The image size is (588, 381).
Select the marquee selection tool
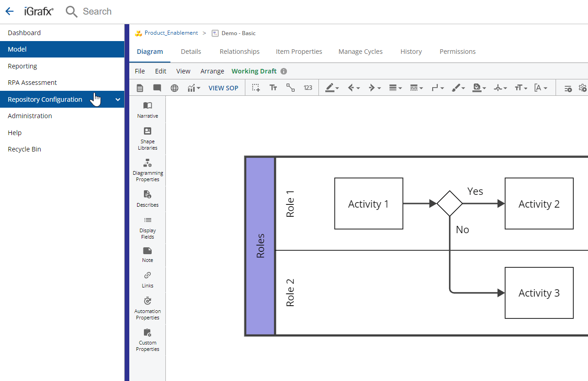coord(256,88)
